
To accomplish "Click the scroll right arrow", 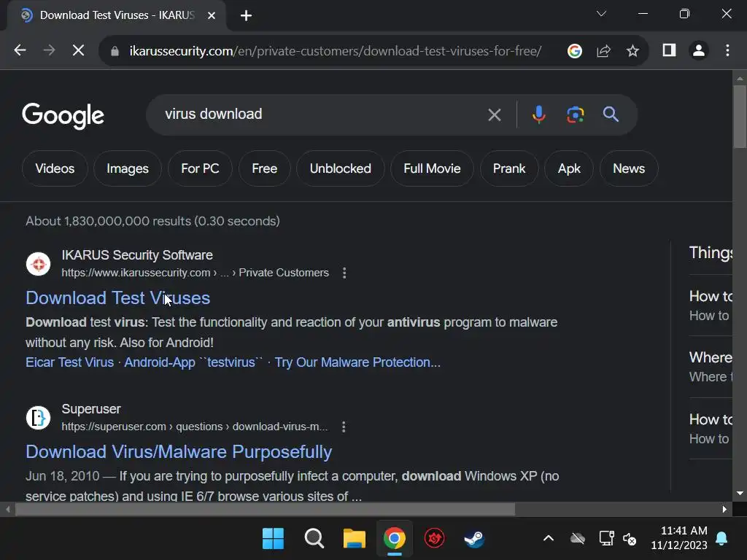I will [x=724, y=509].
